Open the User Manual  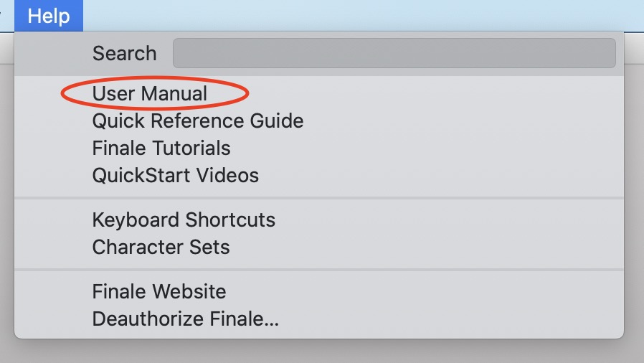click(150, 94)
